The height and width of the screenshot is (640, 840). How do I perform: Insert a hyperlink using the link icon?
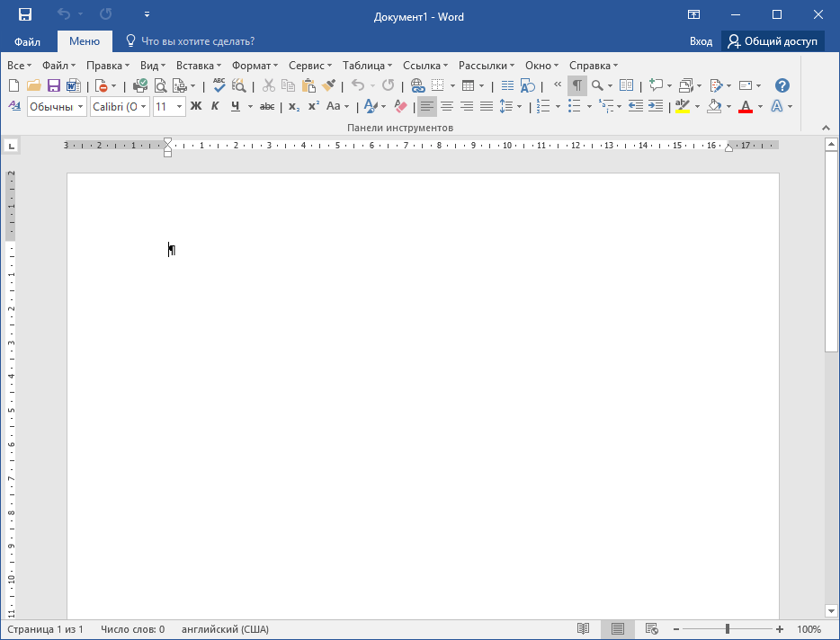[417, 85]
